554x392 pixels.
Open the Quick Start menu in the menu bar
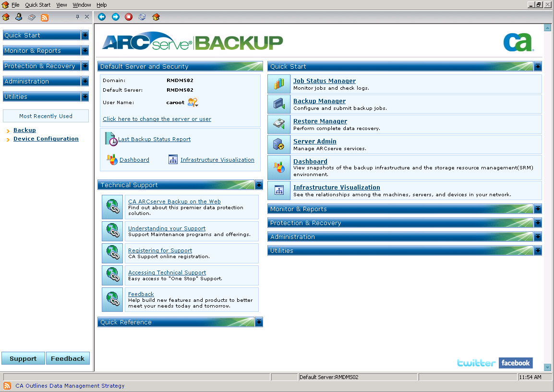click(x=37, y=5)
